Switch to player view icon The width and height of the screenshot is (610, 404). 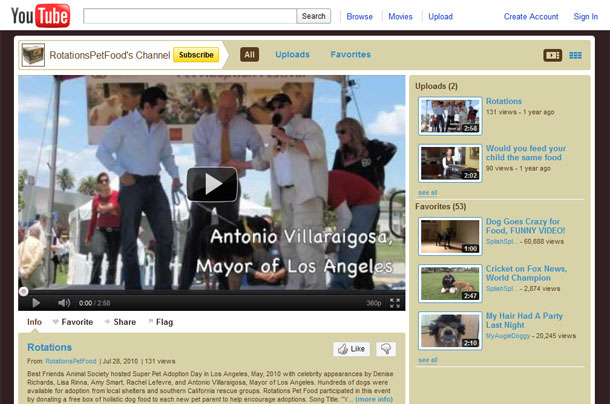[552, 55]
